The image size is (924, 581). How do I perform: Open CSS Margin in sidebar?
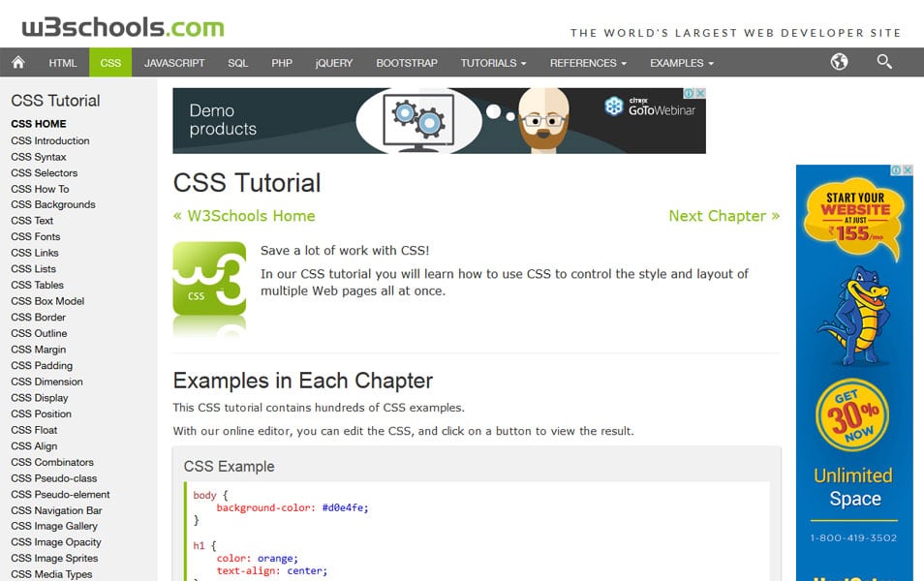pos(39,350)
